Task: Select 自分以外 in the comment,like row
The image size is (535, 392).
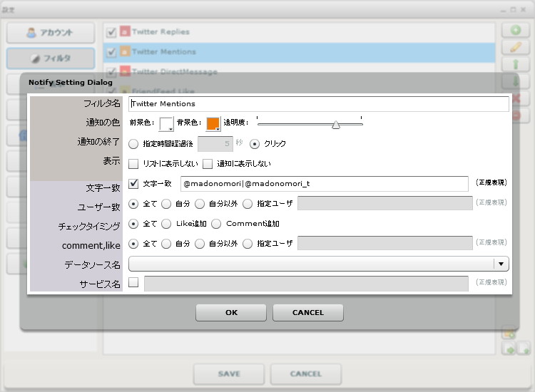Action: (200, 244)
